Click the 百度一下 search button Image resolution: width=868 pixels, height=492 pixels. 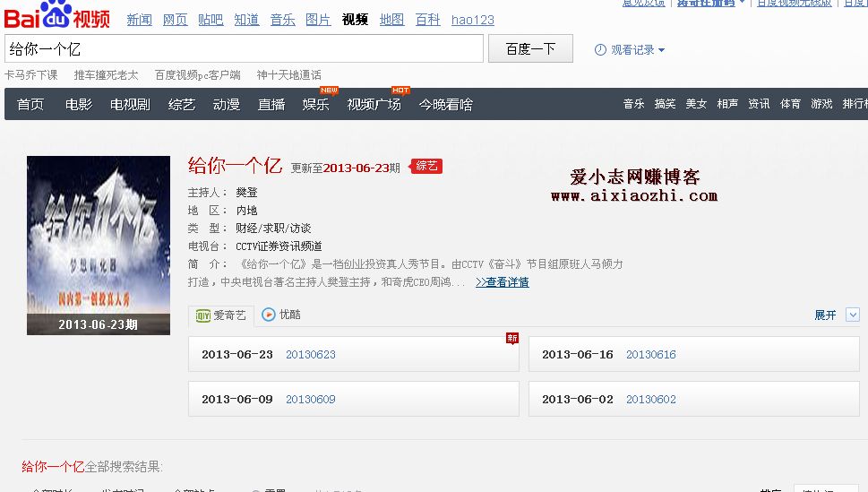[530, 48]
